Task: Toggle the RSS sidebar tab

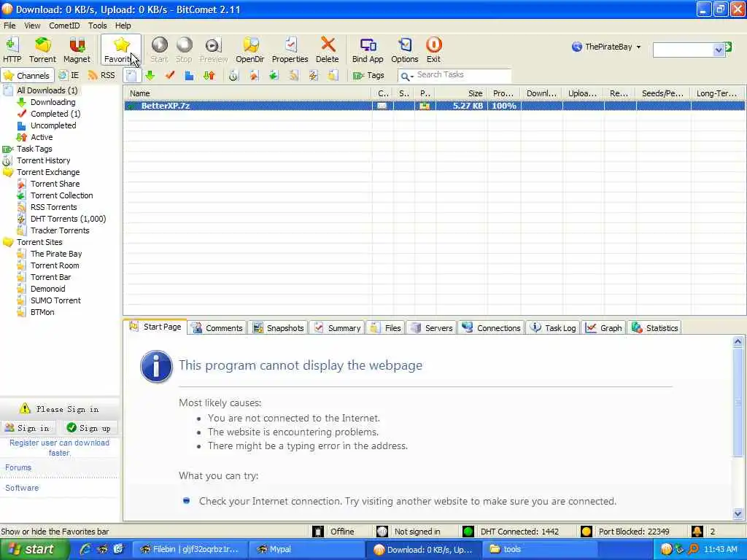Action: point(101,75)
